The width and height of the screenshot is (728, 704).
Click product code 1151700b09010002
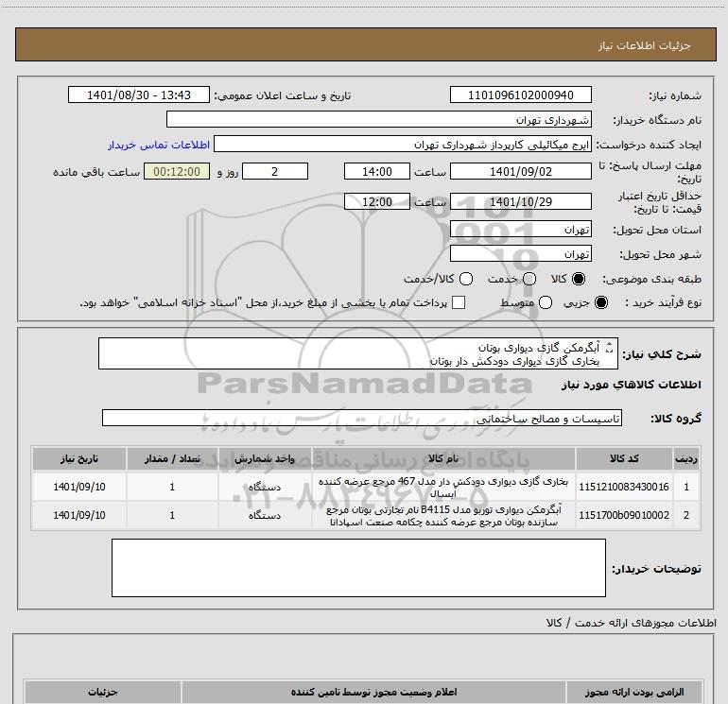pos(624,515)
